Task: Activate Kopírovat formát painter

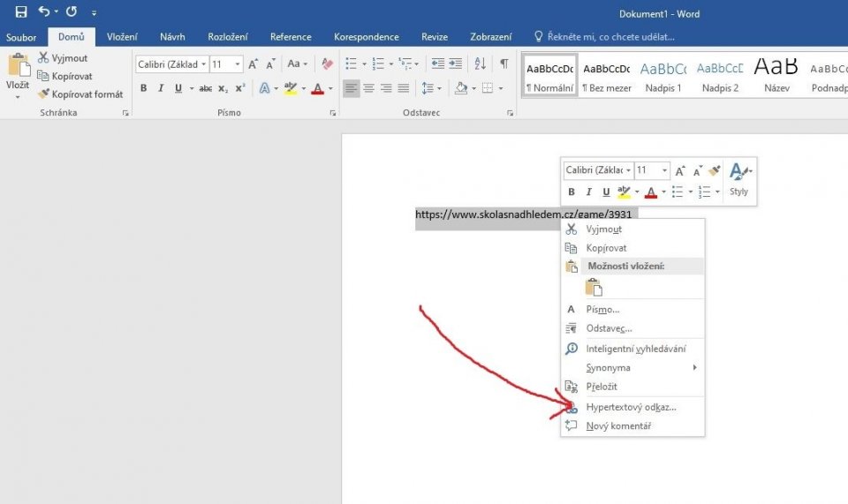Action: pyautogui.click(x=80, y=94)
